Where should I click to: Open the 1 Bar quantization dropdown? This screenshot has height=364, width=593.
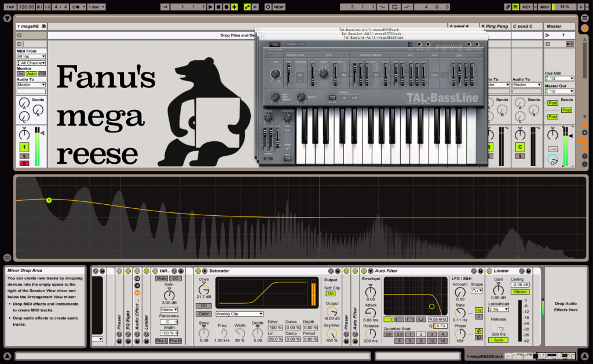click(x=97, y=7)
